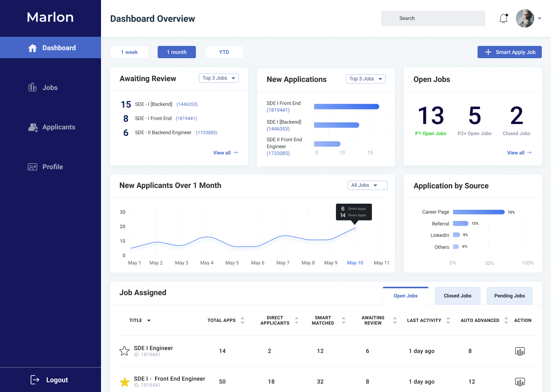This screenshot has width=551, height=392.
Task: Click the Logout icon at the bottom
Action: (x=35, y=380)
